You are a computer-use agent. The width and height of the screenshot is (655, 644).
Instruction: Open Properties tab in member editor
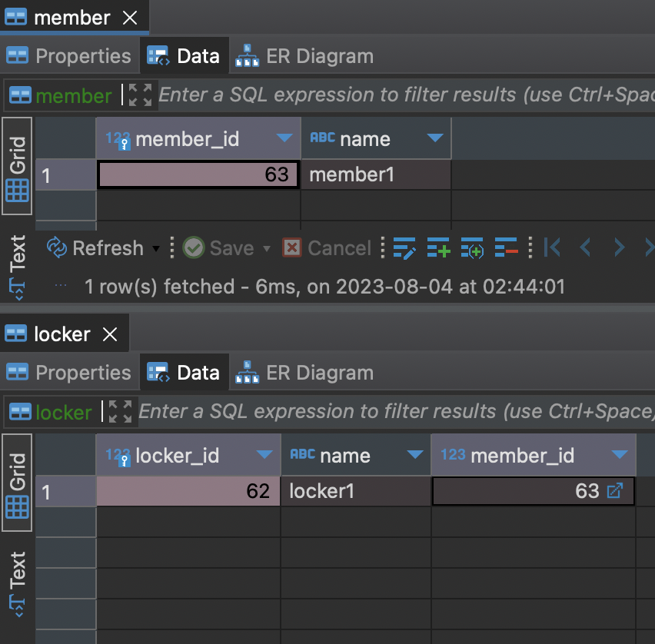pos(69,56)
